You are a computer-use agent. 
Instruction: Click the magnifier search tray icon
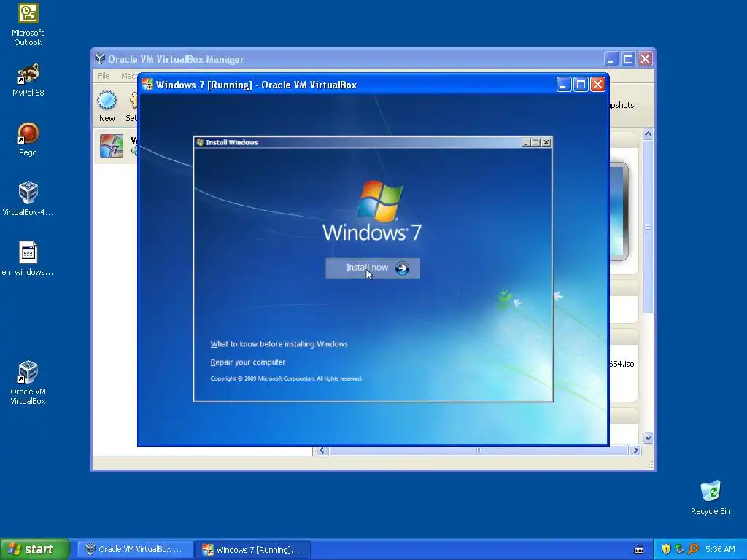(693, 549)
